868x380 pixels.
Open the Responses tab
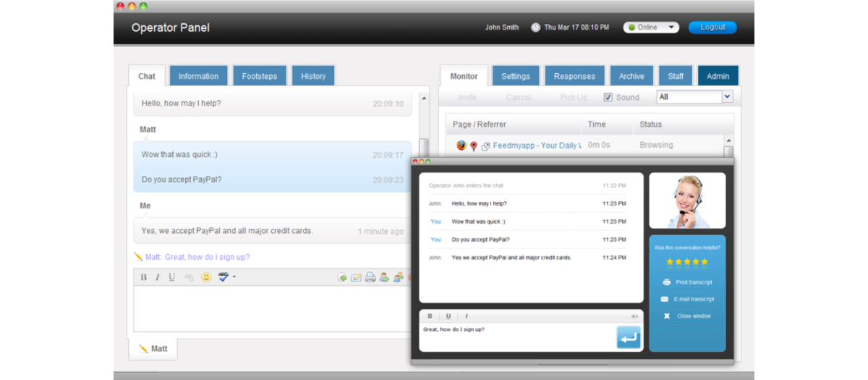(x=574, y=76)
